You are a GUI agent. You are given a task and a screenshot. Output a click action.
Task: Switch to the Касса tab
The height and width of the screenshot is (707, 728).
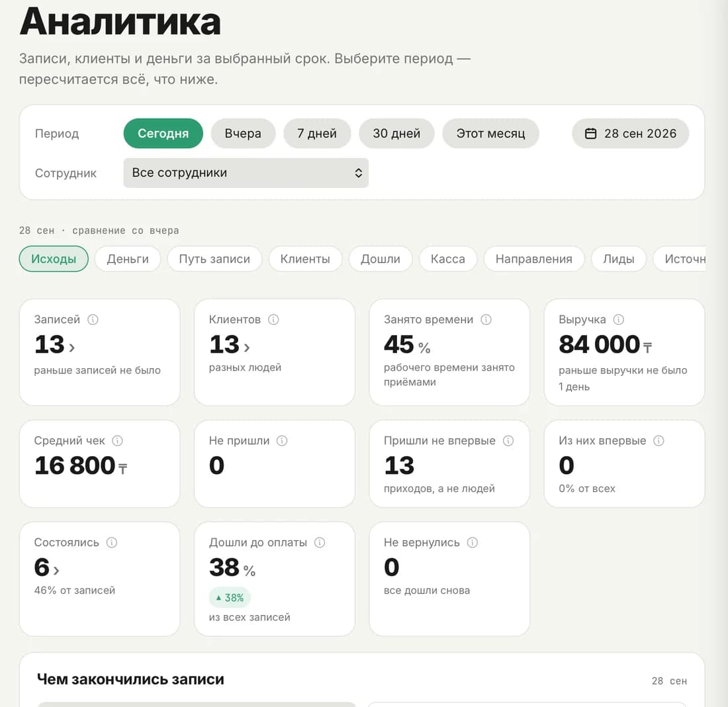pyautogui.click(x=447, y=259)
